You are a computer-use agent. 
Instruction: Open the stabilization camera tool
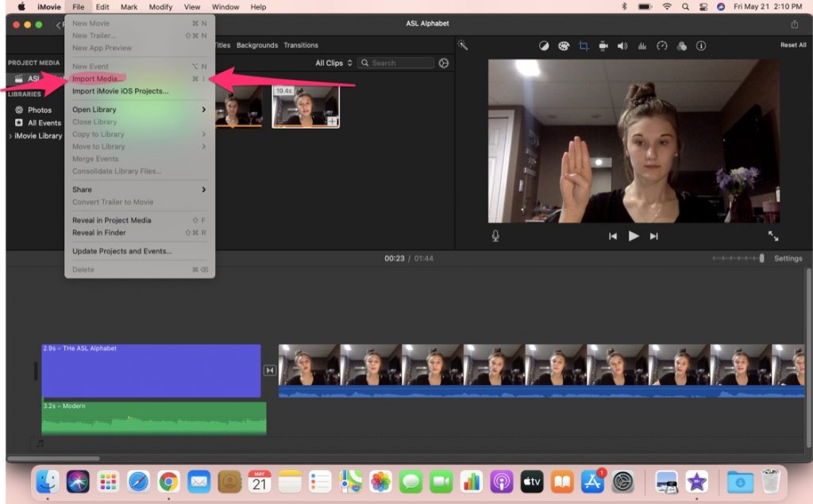(603, 45)
